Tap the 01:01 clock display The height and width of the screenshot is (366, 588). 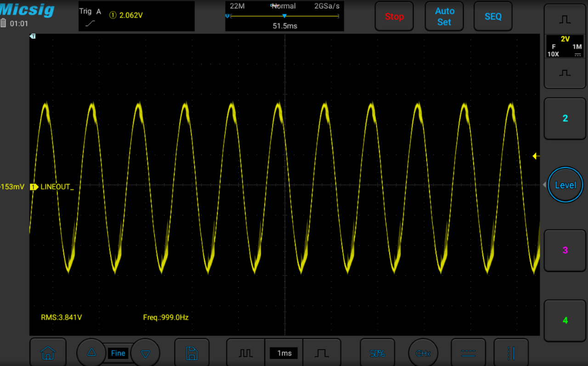click(19, 23)
